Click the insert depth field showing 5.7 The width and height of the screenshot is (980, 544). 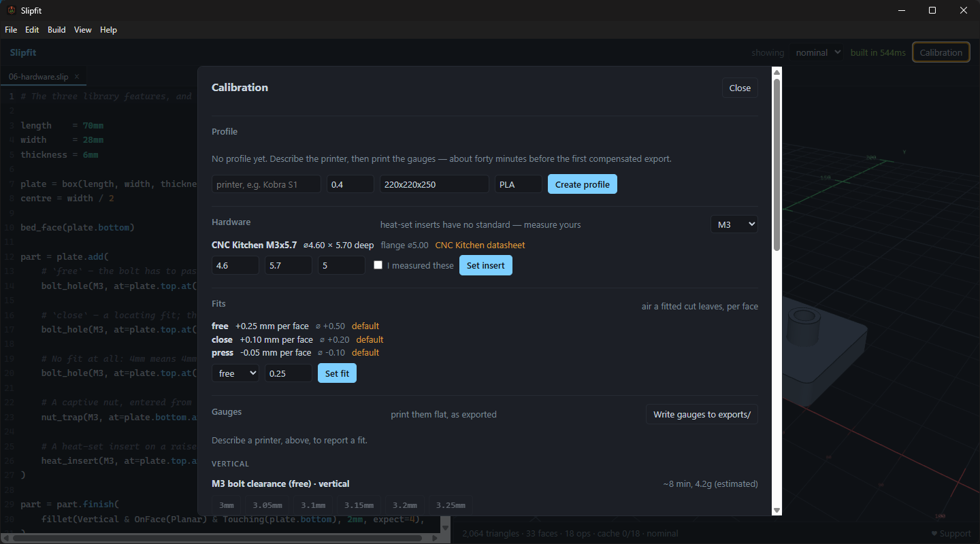click(289, 265)
